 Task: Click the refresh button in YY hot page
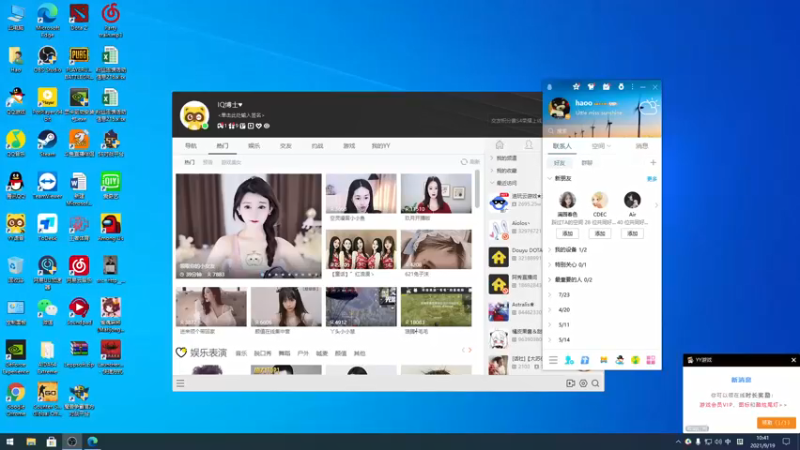470,162
